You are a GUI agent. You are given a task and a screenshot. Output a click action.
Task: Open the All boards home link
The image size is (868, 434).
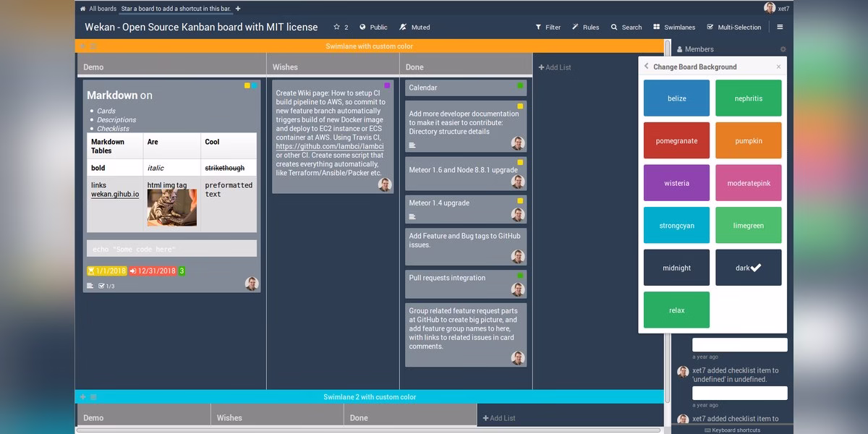(97, 9)
